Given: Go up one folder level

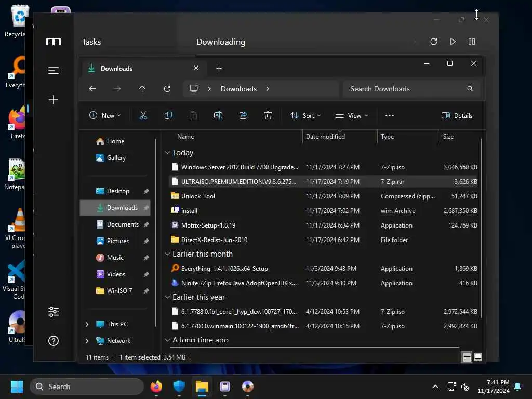Looking at the screenshot, I should pos(142,89).
